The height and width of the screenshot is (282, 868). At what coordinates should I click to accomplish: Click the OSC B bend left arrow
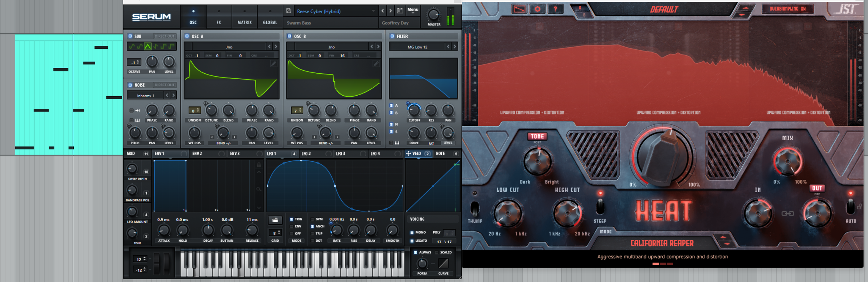click(x=314, y=137)
